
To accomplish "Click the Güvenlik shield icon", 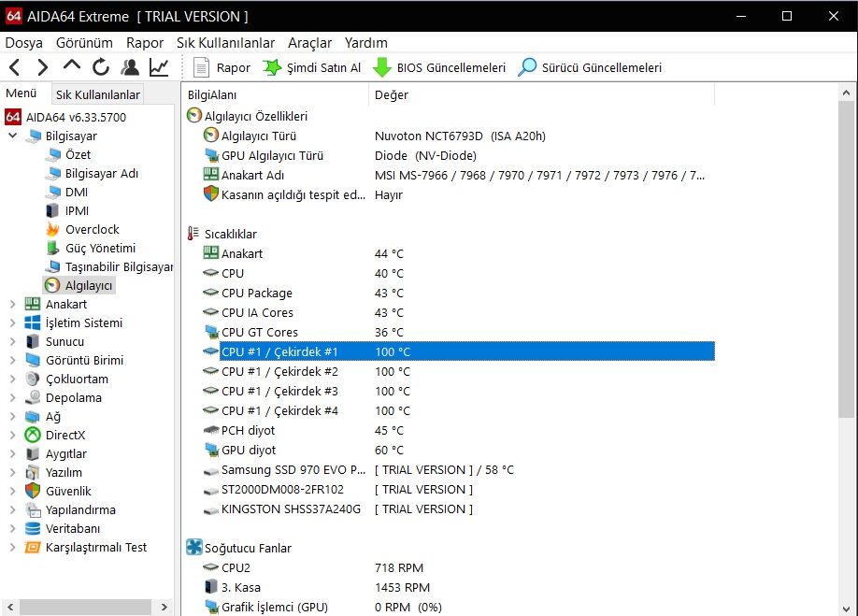I will (33, 491).
